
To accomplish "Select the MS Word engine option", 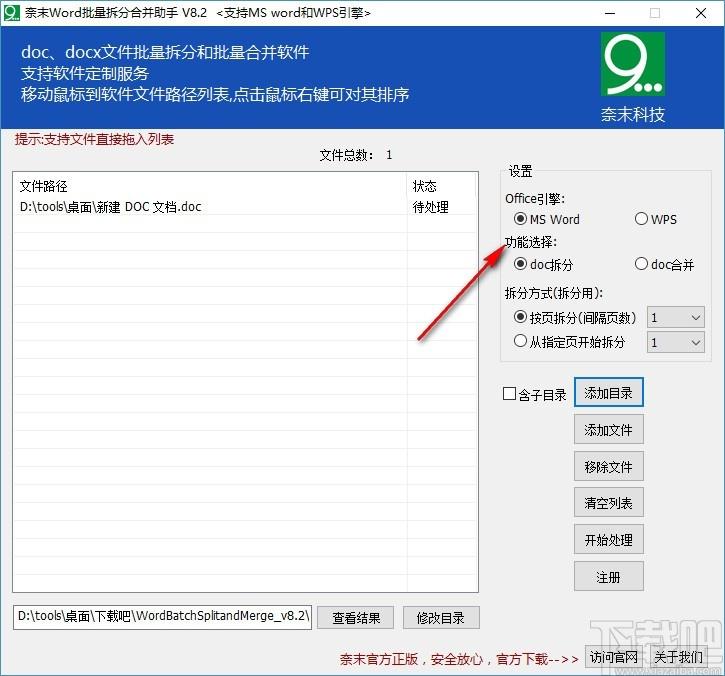I will [x=547, y=219].
